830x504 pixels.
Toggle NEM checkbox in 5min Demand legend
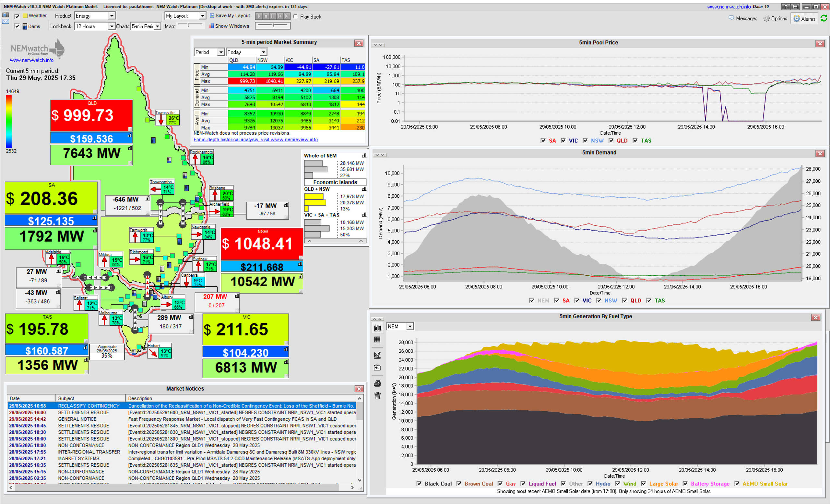(531, 301)
